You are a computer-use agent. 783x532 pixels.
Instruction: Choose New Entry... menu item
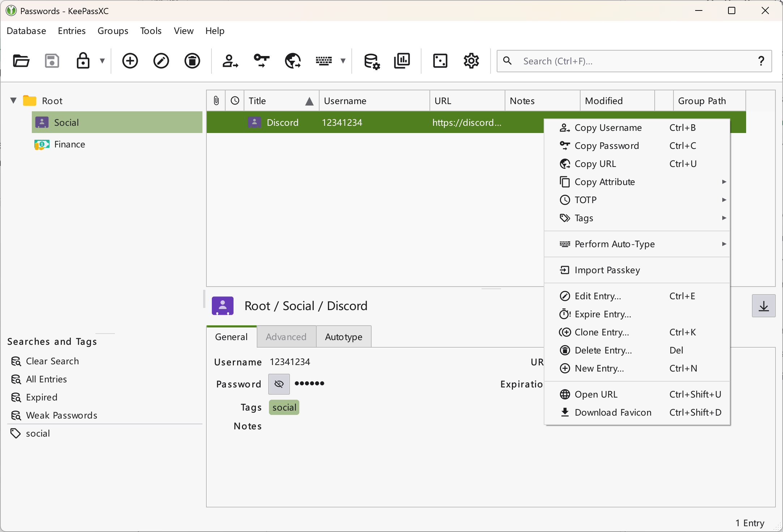[x=637, y=368]
